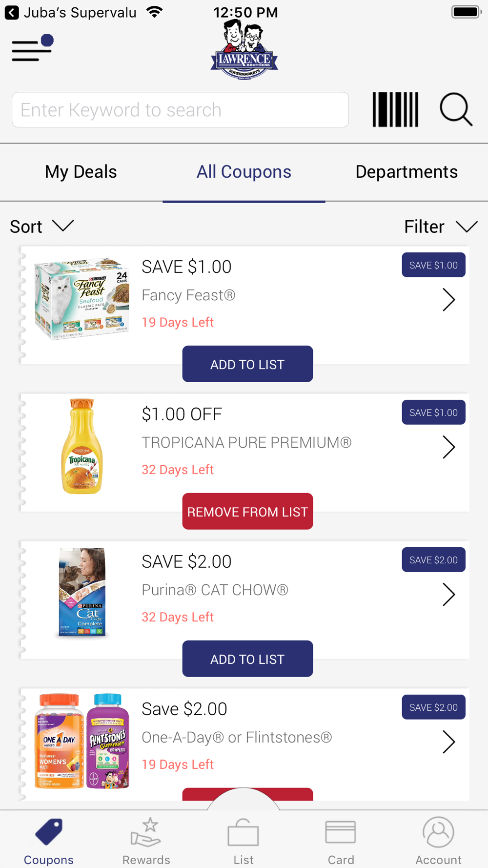The width and height of the screenshot is (488, 868).
Task: Remove Tropicana coupon from list
Action: point(247,512)
